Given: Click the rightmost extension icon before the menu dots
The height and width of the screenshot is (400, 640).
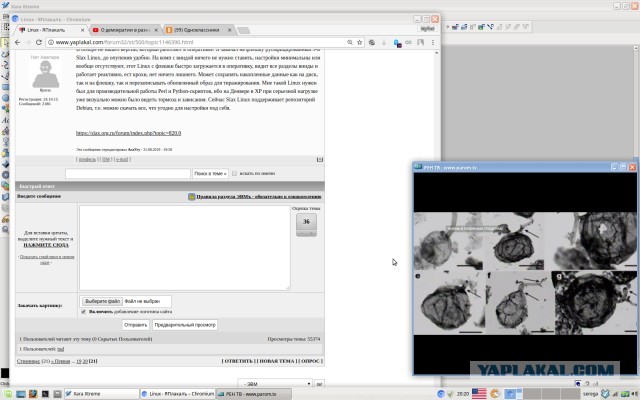Looking at the screenshot, I should [420, 42].
